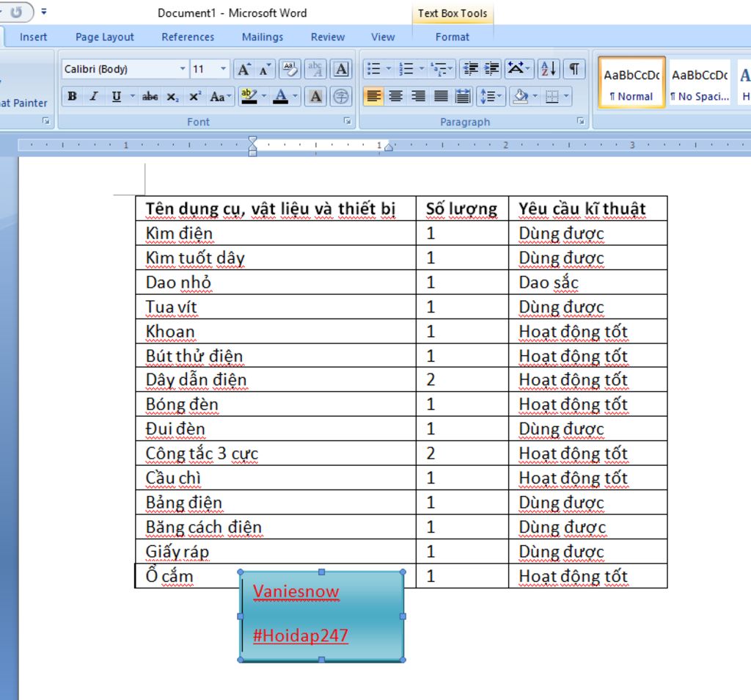The image size is (751, 700).
Task: Click Increase Indent icon
Action: [491, 69]
